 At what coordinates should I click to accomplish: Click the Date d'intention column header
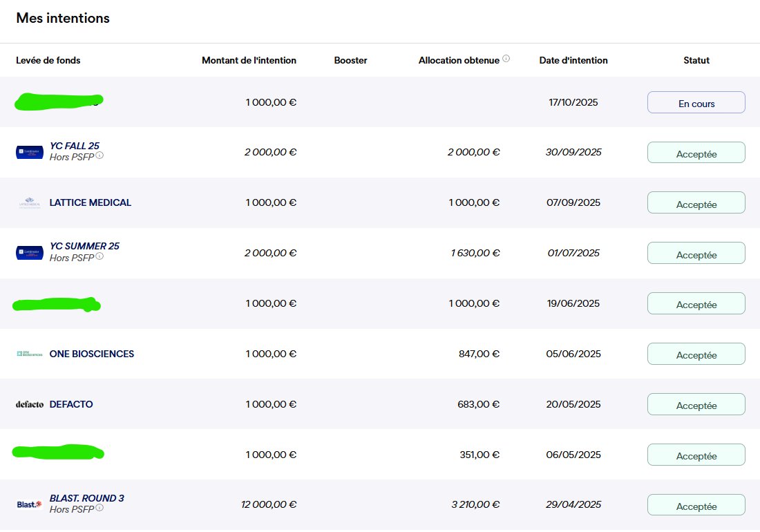click(x=573, y=60)
